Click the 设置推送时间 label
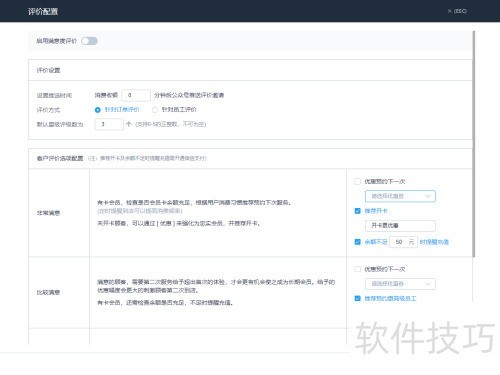This screenshot has width=500, height=375. click(x=54, y=95)
